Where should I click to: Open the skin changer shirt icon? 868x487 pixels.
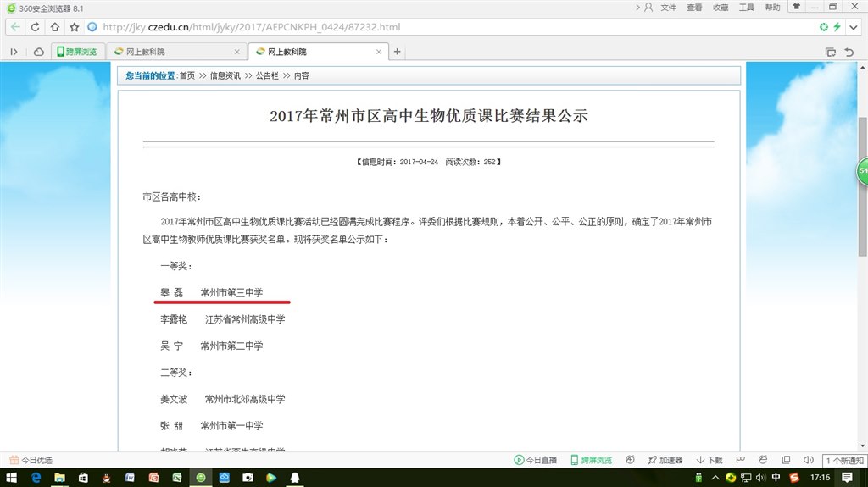797,7
